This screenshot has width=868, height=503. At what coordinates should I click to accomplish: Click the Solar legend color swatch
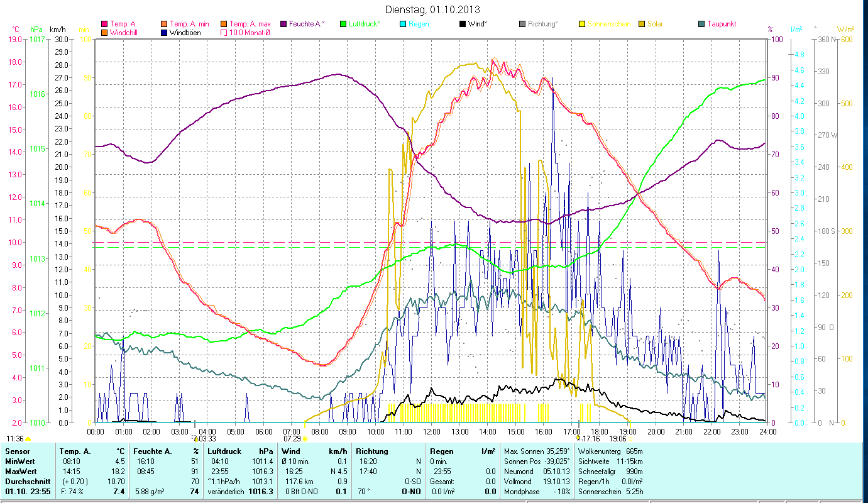641,24
